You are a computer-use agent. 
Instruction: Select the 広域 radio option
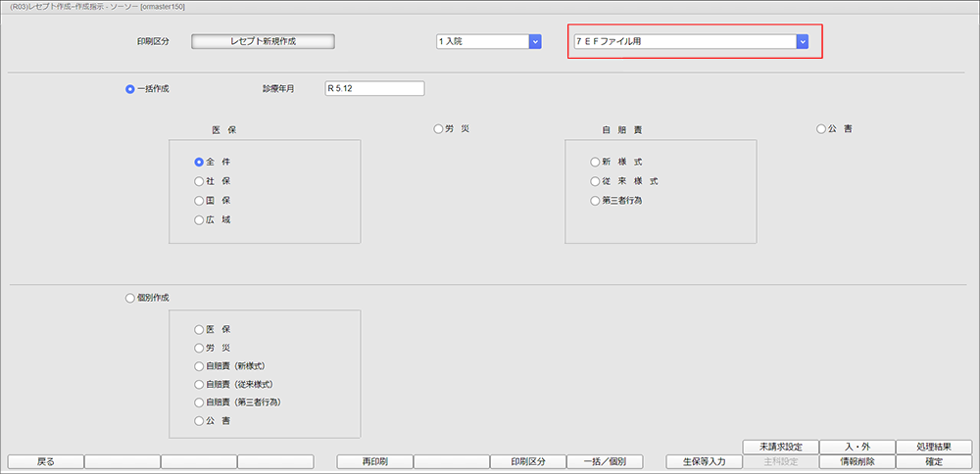pos(199,219)
